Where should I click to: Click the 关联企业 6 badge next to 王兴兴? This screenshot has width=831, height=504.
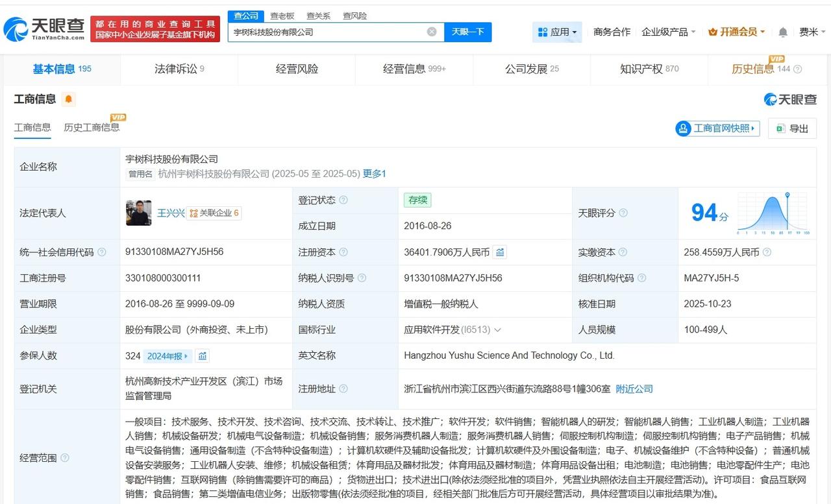coord(214,213)
